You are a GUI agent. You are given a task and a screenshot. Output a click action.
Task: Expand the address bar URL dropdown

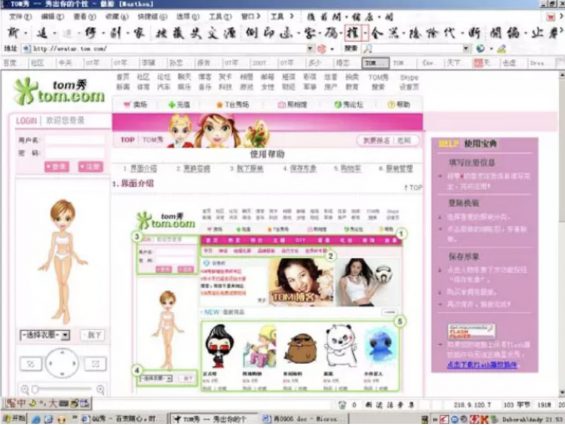(310, 49)
